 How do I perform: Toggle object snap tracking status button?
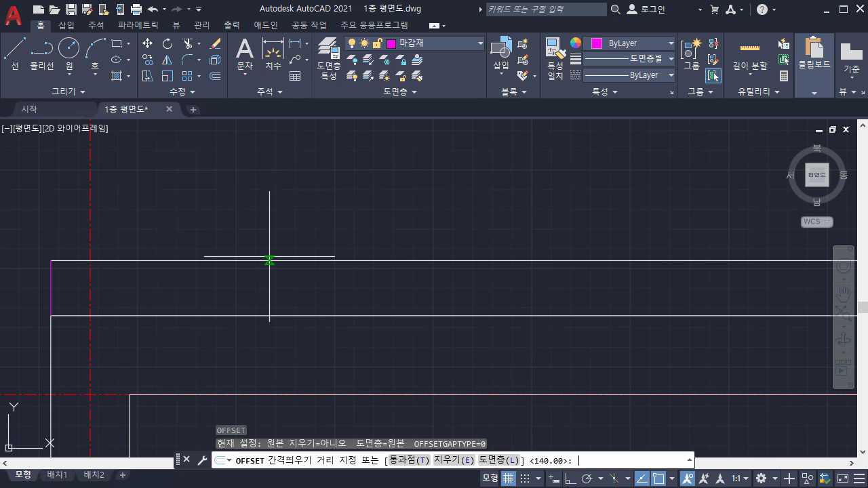(x=642, y=479)
